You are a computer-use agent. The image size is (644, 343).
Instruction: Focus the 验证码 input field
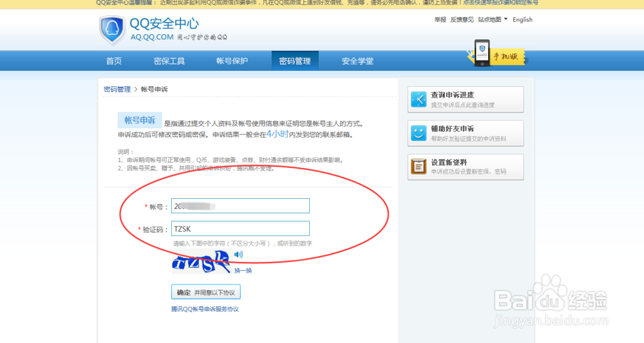(240, 228)
